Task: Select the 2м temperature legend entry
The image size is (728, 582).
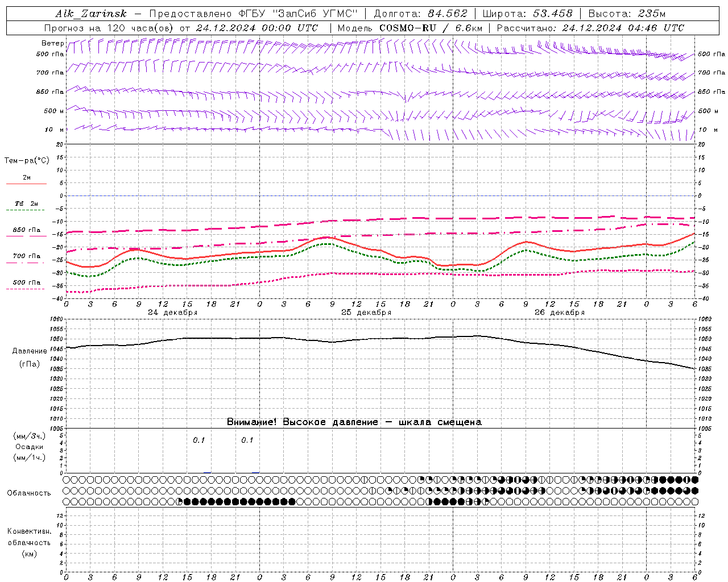Action: click(x=27, y=178)
